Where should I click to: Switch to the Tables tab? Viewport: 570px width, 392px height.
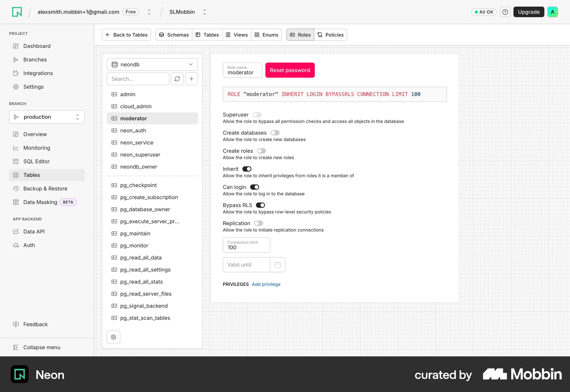tap(207, 35)
